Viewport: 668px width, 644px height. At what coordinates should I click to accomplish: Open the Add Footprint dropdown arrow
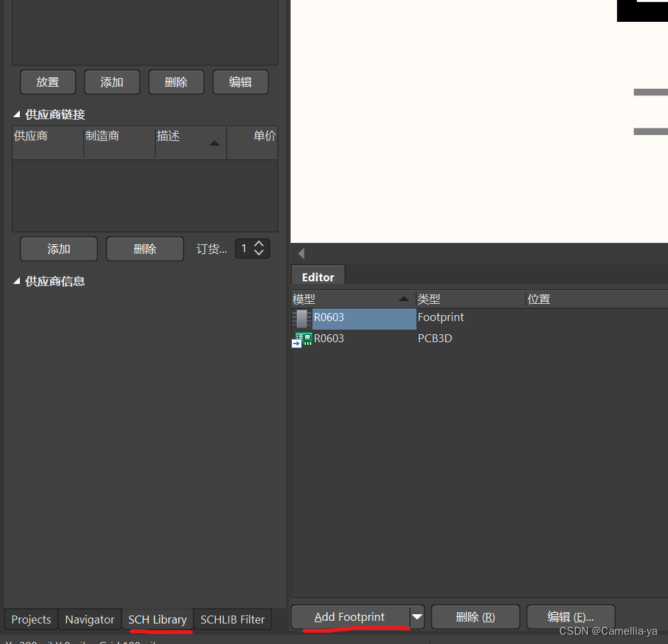[417, 617]
